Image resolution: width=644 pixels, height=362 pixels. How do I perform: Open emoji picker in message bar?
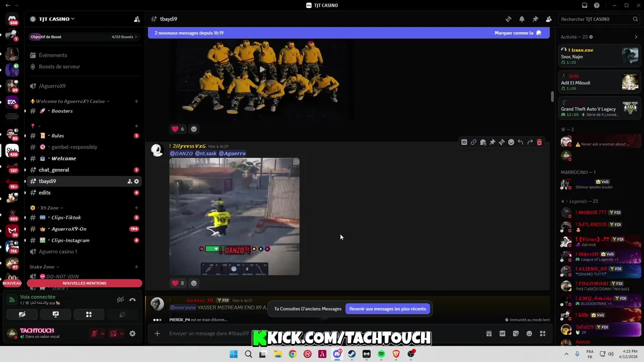pyautogui.click(x=529, y=333)
